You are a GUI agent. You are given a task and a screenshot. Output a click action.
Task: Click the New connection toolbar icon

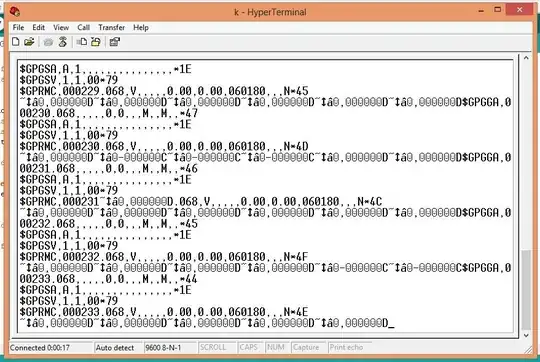click(15, 42)
